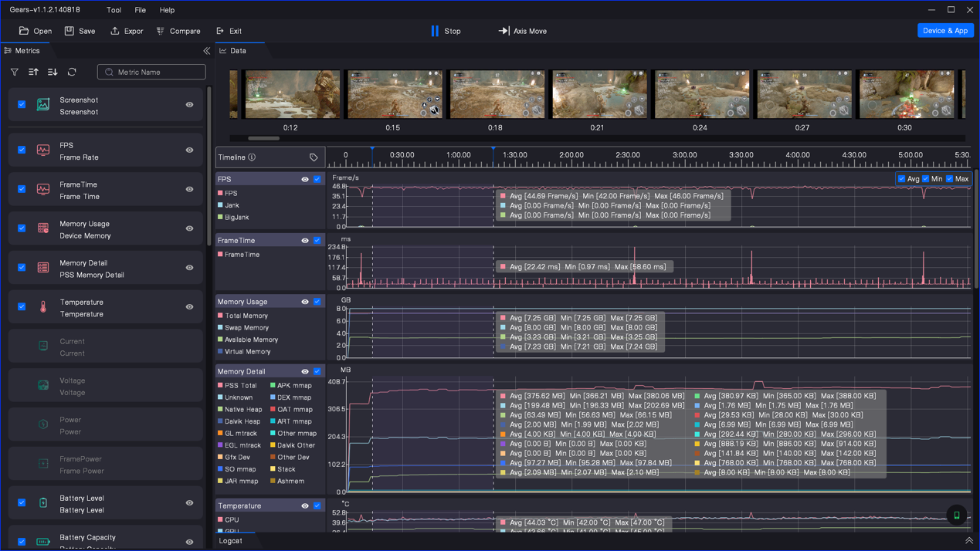Click the Timeline tag icon
The image size is (980, 551).
(x=314, y=157)
